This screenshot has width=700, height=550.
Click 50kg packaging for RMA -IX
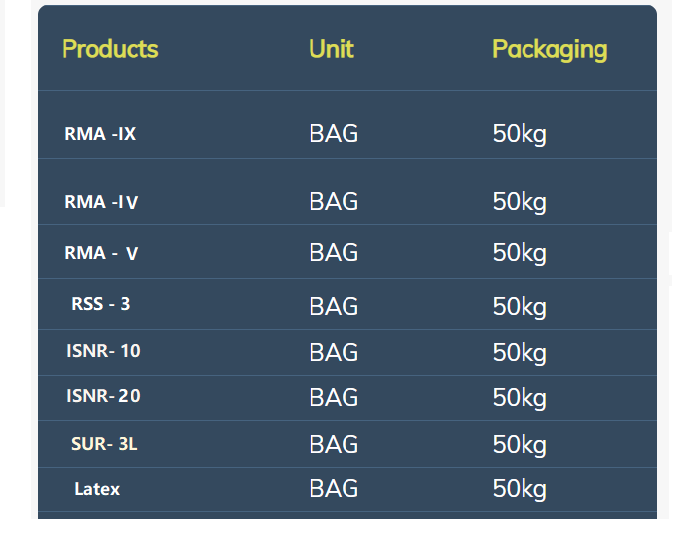[519, 134]
